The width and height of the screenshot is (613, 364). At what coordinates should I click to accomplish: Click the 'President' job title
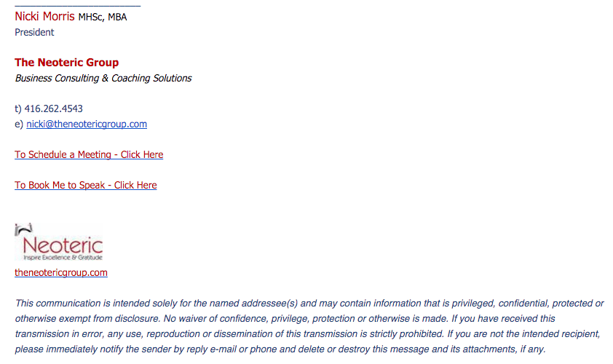pyautogui.click(x=34, y=33)
